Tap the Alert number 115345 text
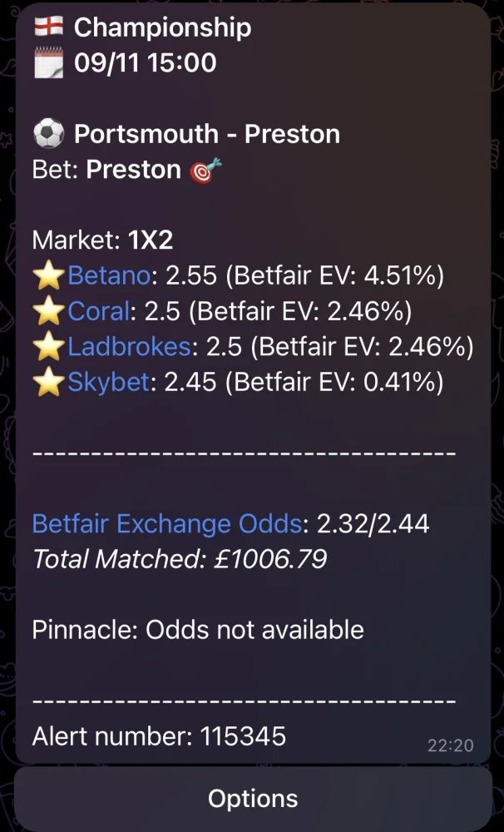 click(x=159, y=736)
